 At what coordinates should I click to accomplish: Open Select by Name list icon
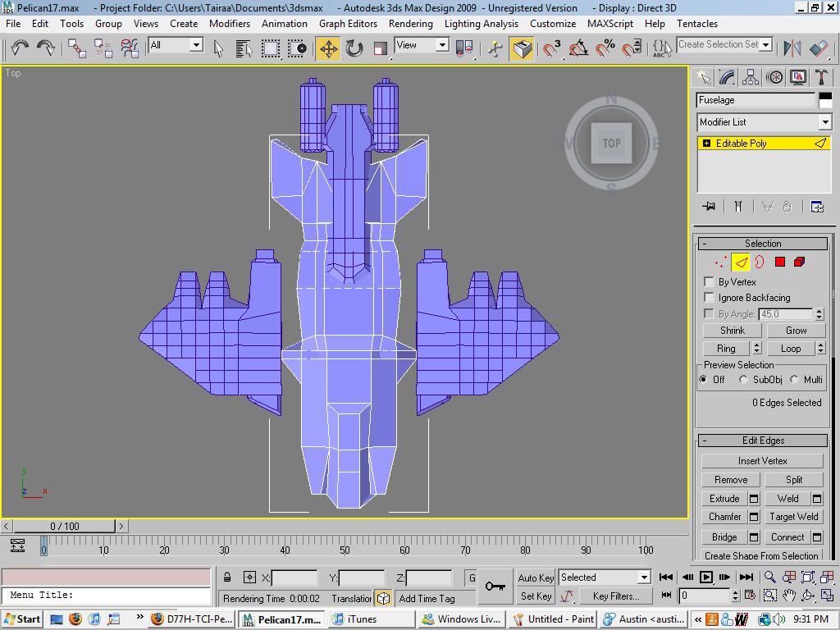(244, 48)
